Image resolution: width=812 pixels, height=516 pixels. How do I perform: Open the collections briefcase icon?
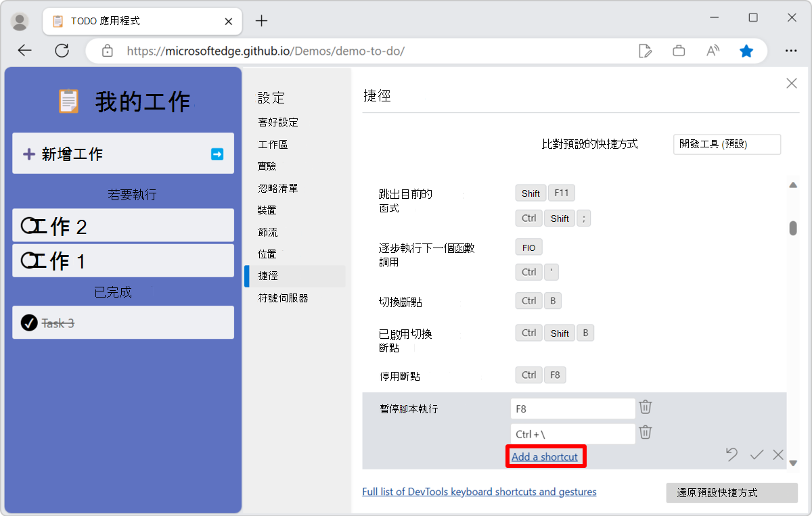(679, 51)
